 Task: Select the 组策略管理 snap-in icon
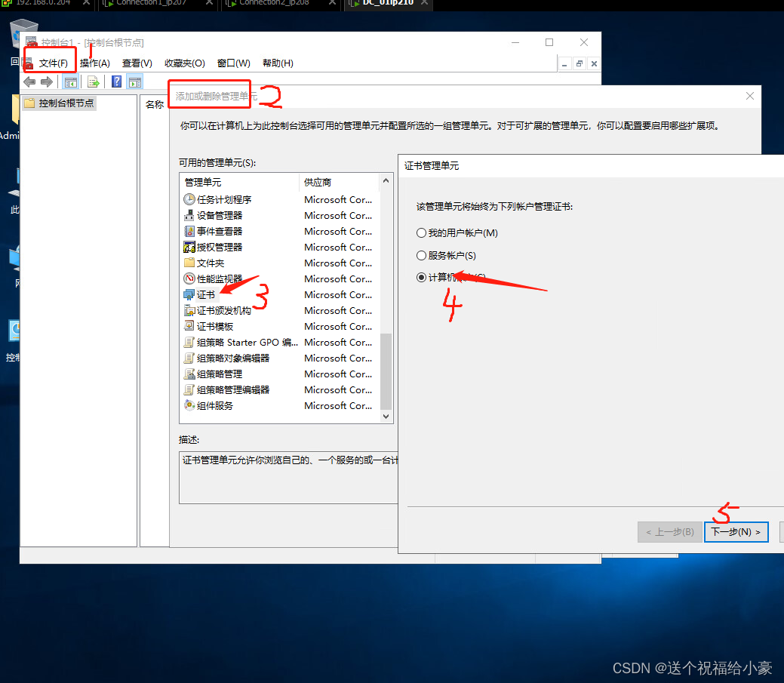(189, 374)
